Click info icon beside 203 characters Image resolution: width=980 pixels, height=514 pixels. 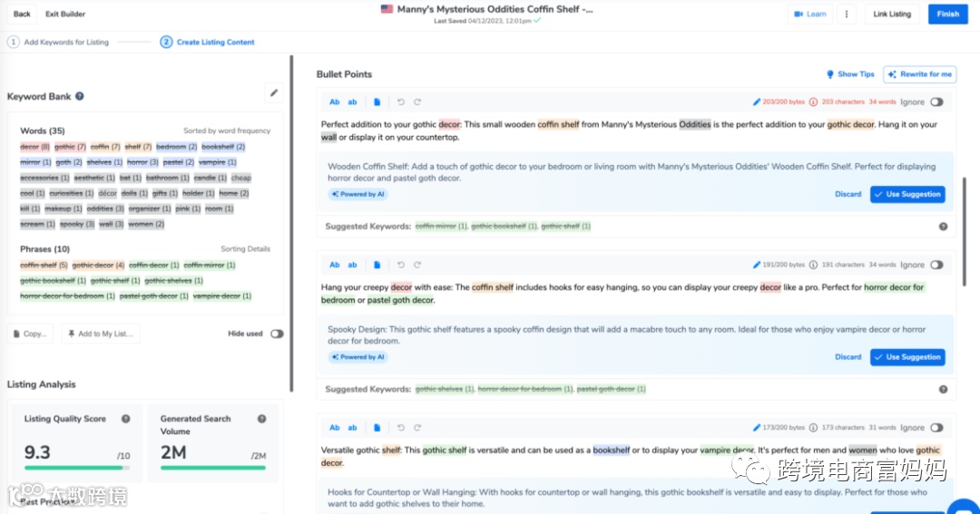(x=813, y=102)
